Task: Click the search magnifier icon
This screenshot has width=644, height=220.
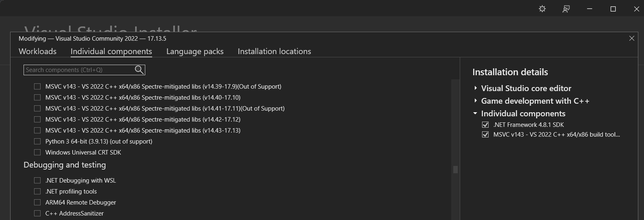Action: point(139,70)
